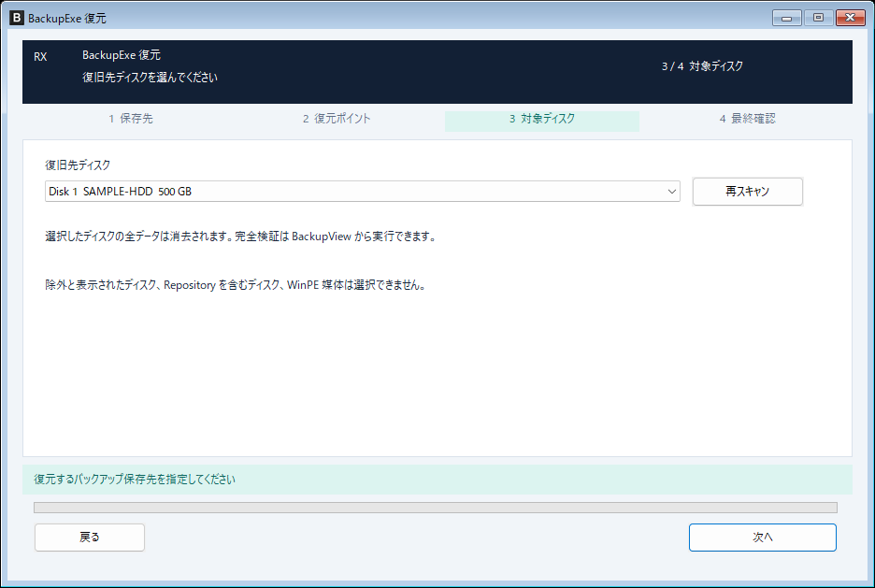
Task: Click the note mentioning Repository and WinPE
Action: pos(237,285)
